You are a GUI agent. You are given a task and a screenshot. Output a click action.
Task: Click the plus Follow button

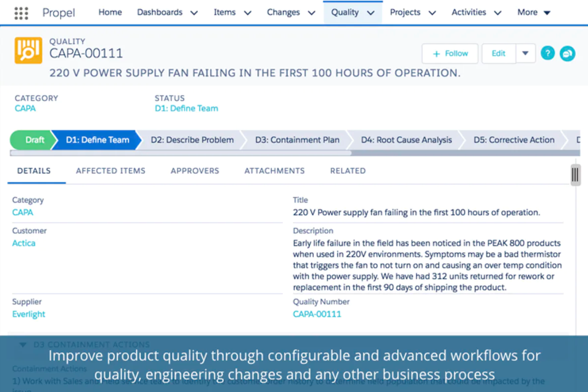point(450,53)
